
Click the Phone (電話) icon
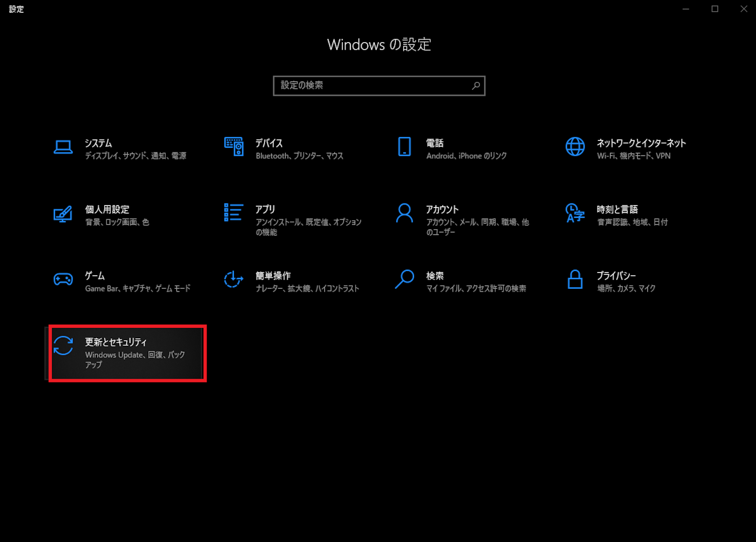point(404,147)
